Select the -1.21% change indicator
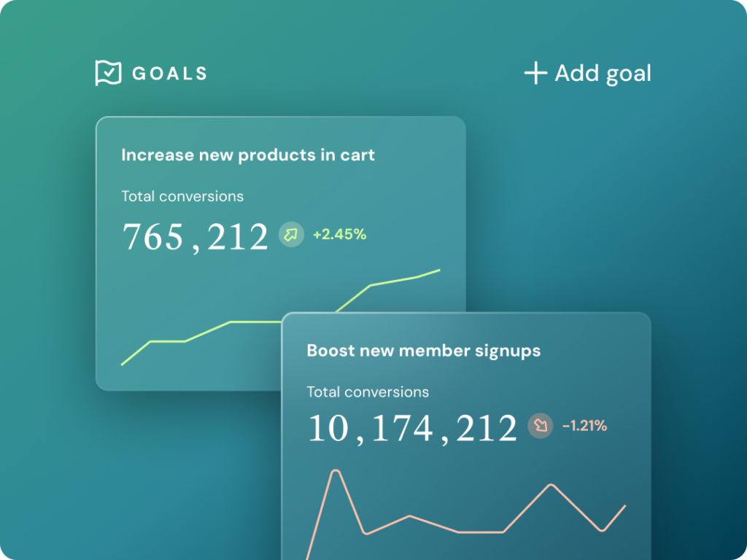Image resolution: width=747 pixels, height=560 pixels. tap(584, 426)
